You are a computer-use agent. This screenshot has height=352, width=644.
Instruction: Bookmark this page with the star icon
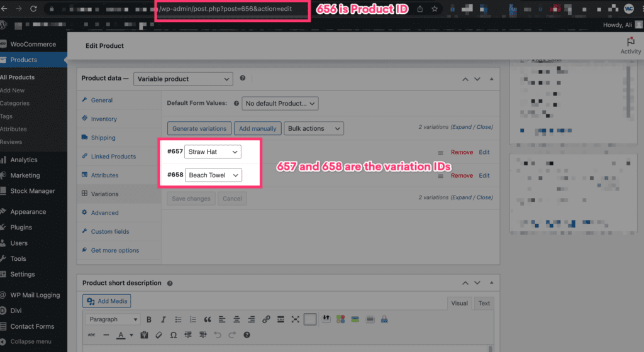(435, 9)
